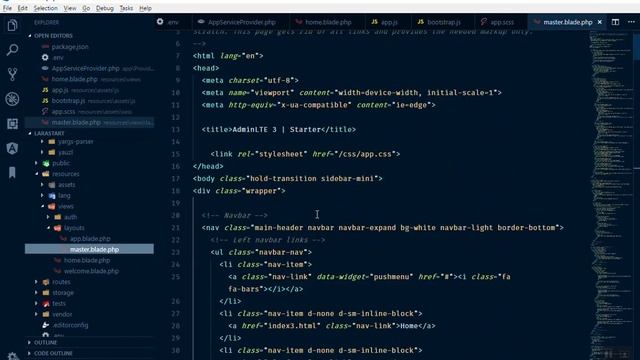Open the Tasks menu
This screenshot has height=360, width=640.
(126, 8)
